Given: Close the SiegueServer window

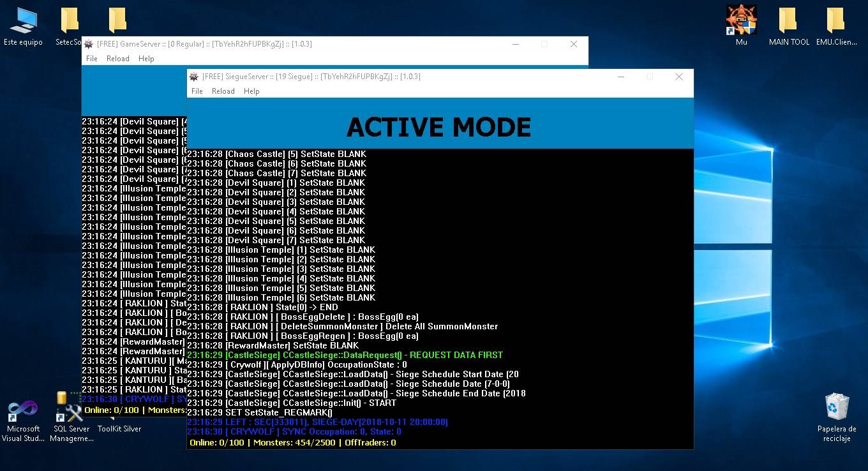Looking at the screenshot, I should coord(679,77).
